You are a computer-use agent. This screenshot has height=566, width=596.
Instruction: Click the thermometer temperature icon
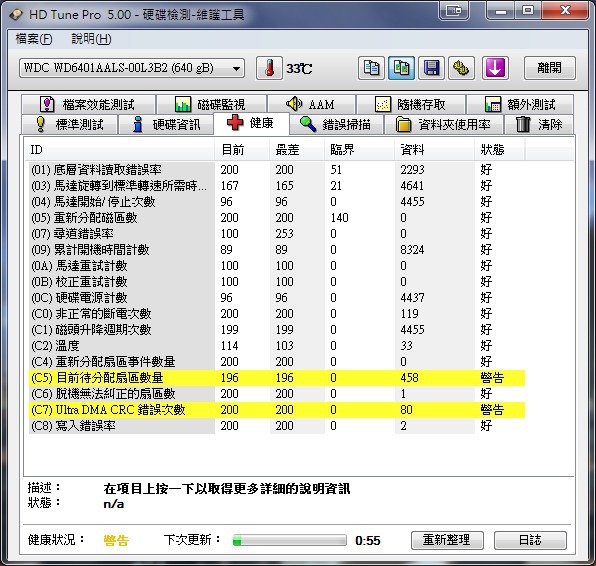(269, 68)
